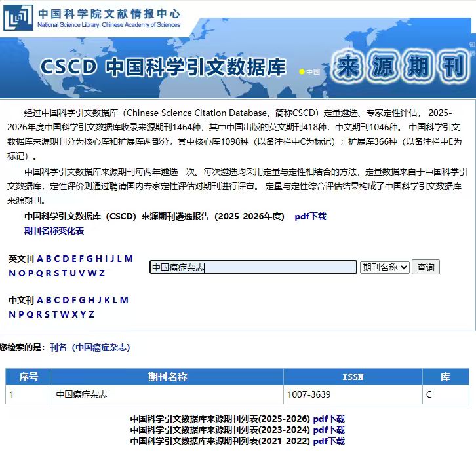Download the 2025-2026 selection report pdf
Image resolution: width=476 pixels, height=452 pixels.
click(x=311, y=216)
